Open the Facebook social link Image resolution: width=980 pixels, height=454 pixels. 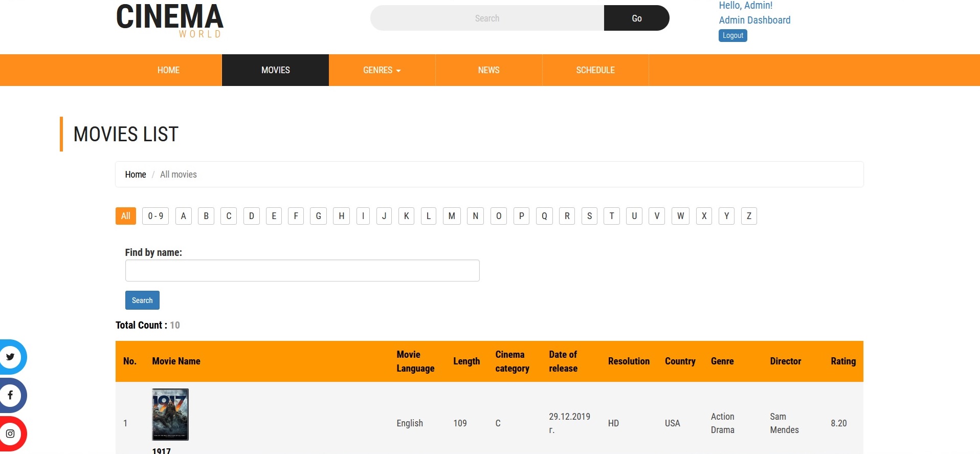click(x=10, y=395)
